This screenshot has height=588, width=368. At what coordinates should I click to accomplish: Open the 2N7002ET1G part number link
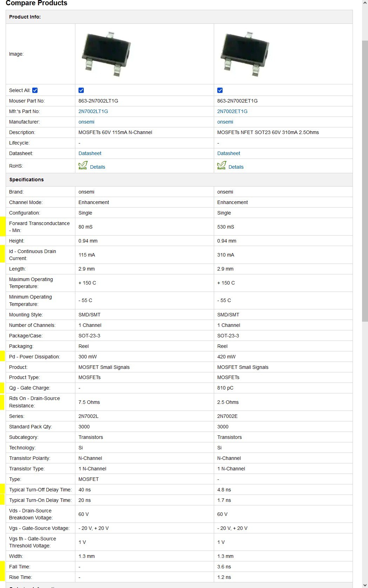tap(232, 111)
